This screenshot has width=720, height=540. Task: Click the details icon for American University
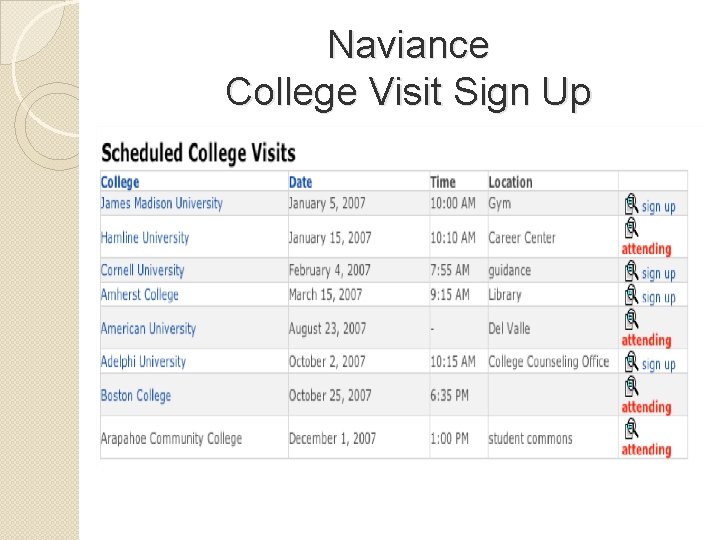click(631, 319)
